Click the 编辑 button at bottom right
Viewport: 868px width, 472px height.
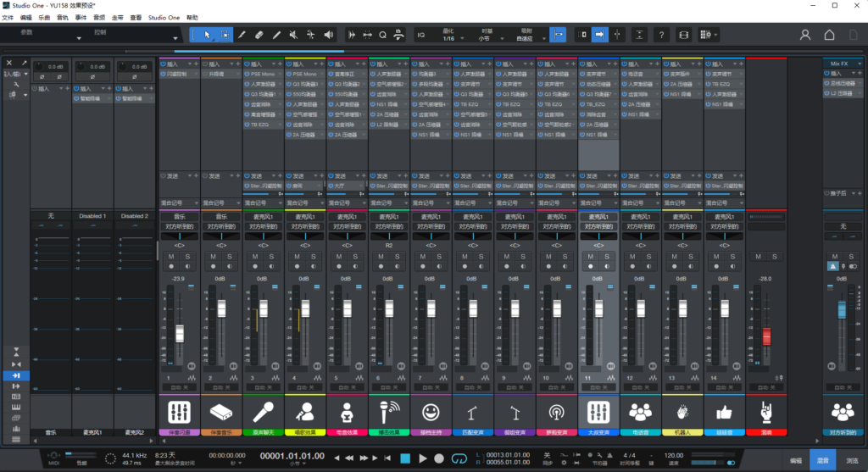(x=795, y=459)
